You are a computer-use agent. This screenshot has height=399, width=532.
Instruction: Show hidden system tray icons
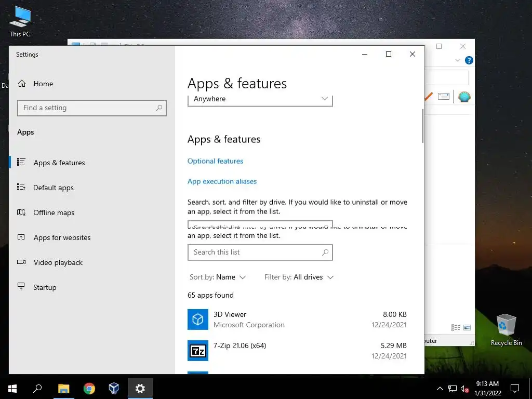pos(440,389)
